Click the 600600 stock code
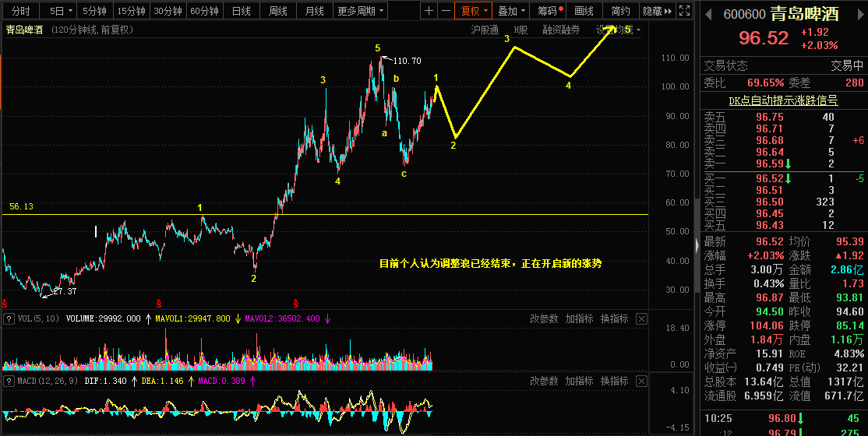The image size is (868, 436). click(x=745, y=14)
